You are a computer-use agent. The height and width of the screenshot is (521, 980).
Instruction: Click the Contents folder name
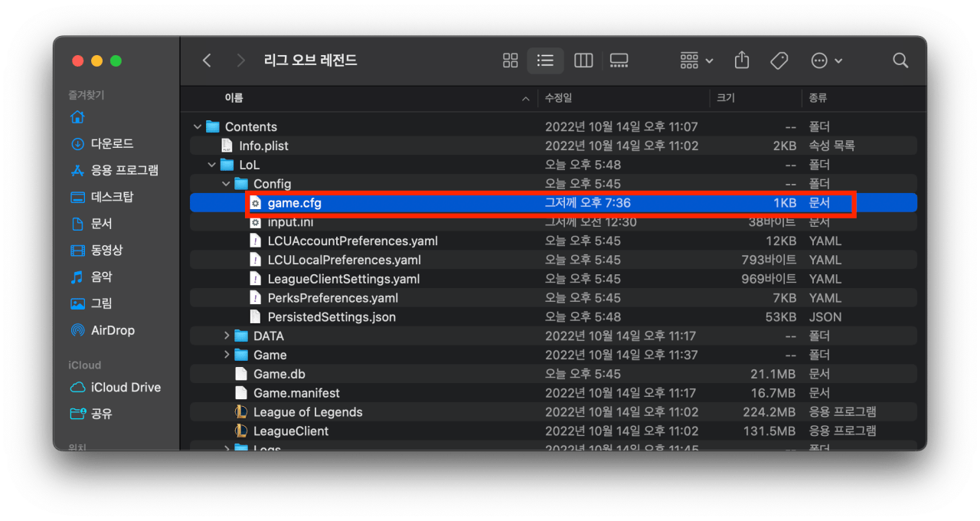(x=251, y=126)
